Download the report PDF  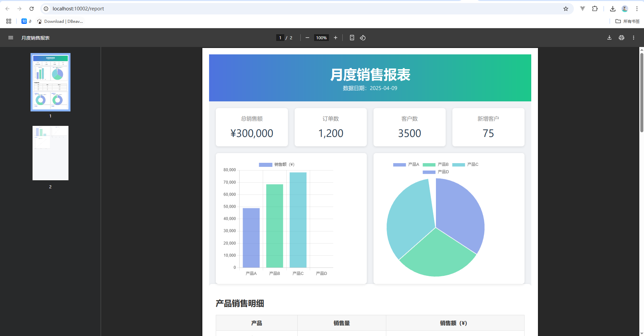609,38
